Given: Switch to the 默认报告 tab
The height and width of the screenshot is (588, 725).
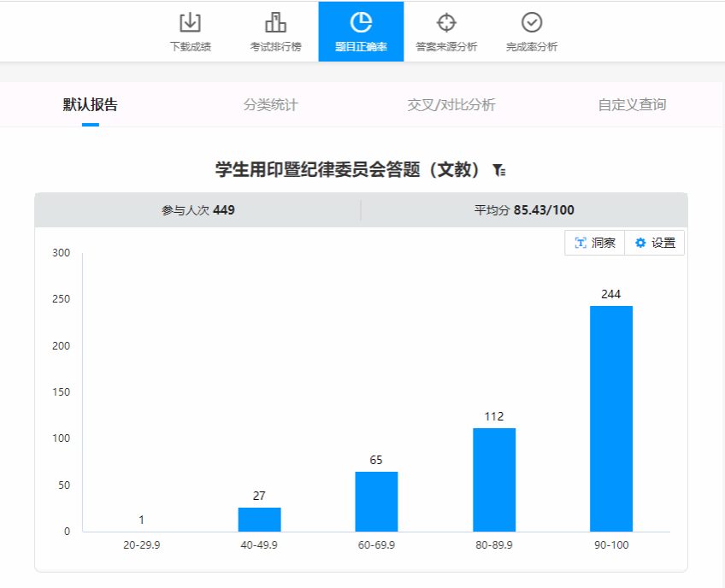Looking at the screenshot, I should pyautogui.click(x=91, y=105).
